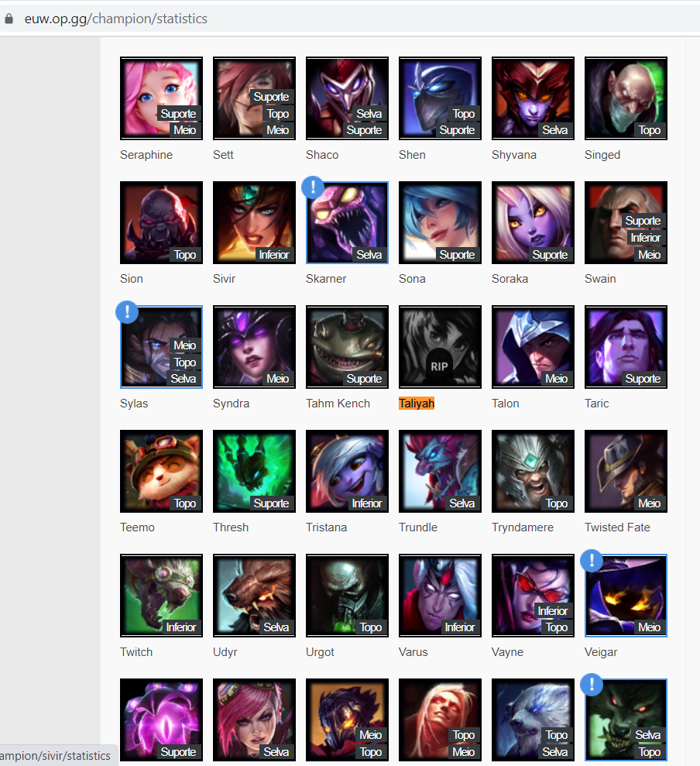
Task: Select the Seraphine champion portrait
Action: tap(161, 98)
